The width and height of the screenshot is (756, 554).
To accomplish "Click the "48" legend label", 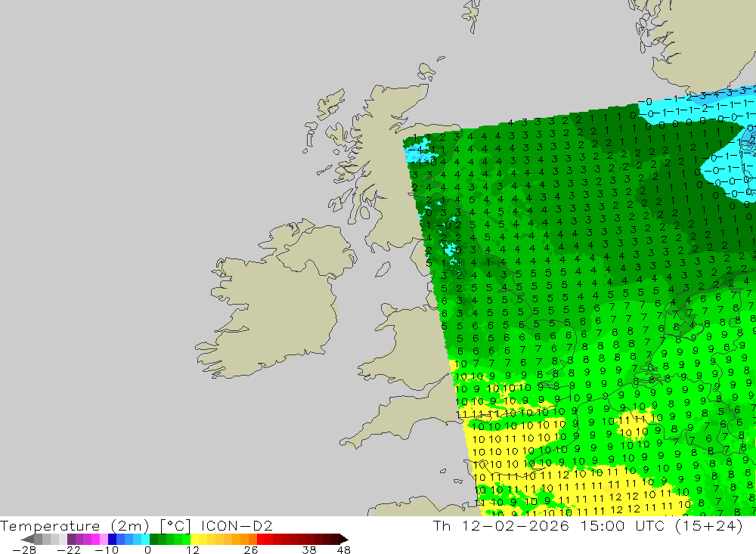I will click(x=344, y=550).
